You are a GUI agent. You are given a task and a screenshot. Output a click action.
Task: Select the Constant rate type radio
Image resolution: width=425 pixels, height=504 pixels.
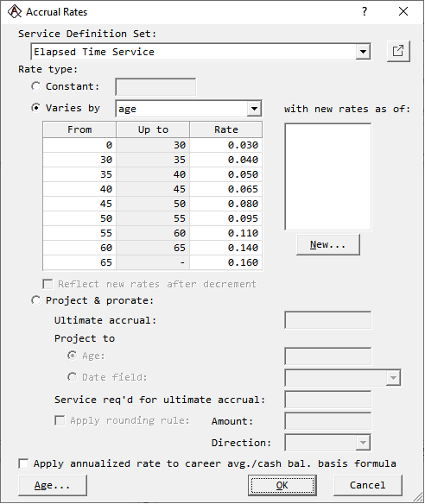pyautogui.click(x=36, y=86)
